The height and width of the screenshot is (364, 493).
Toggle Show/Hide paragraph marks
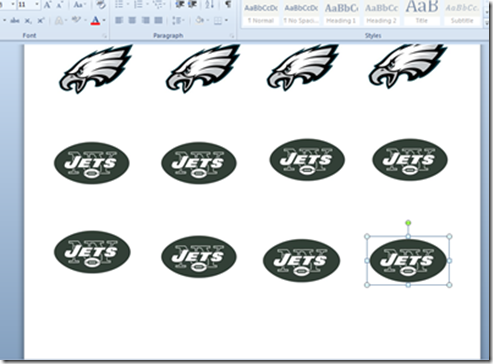click(x=228, y=4)
